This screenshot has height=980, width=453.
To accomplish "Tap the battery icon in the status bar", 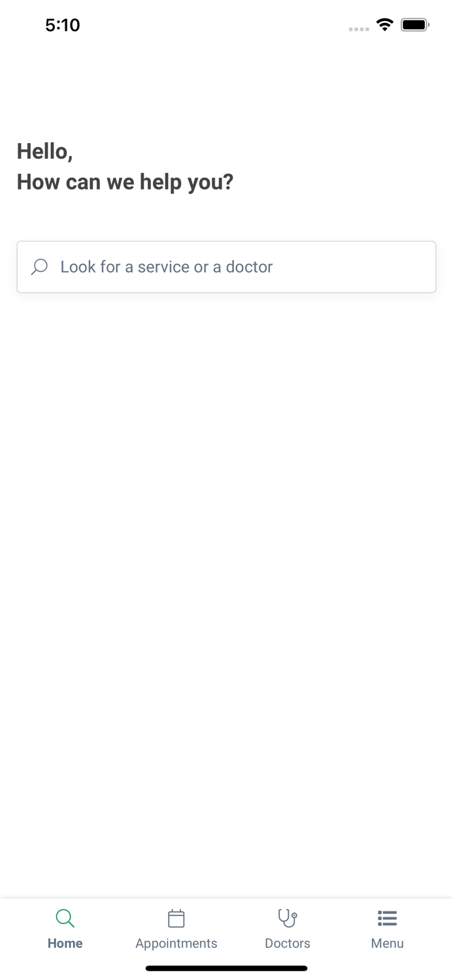I will pyautogui.click(x=415, y=25).
